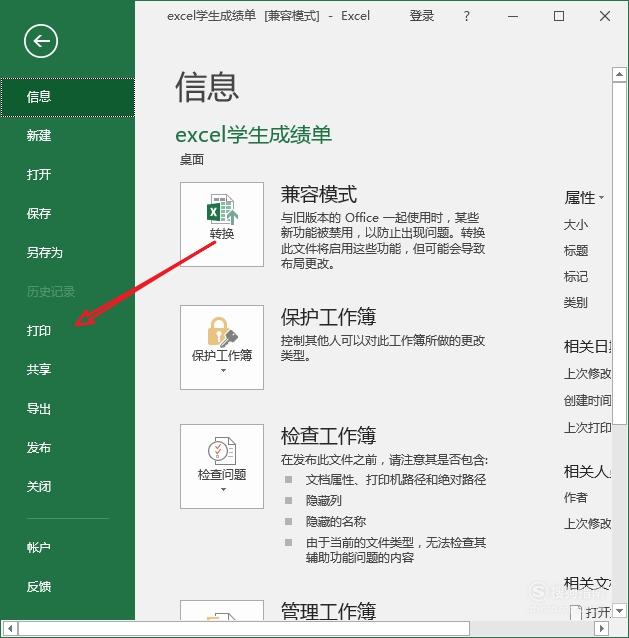Click the 标记 property label

(576, 277)
